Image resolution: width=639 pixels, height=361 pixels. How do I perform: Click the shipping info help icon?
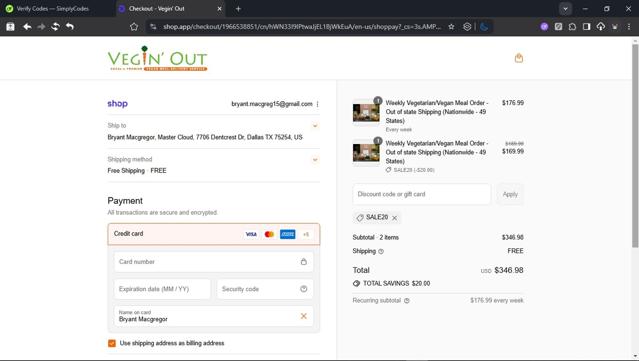(381, 251)
